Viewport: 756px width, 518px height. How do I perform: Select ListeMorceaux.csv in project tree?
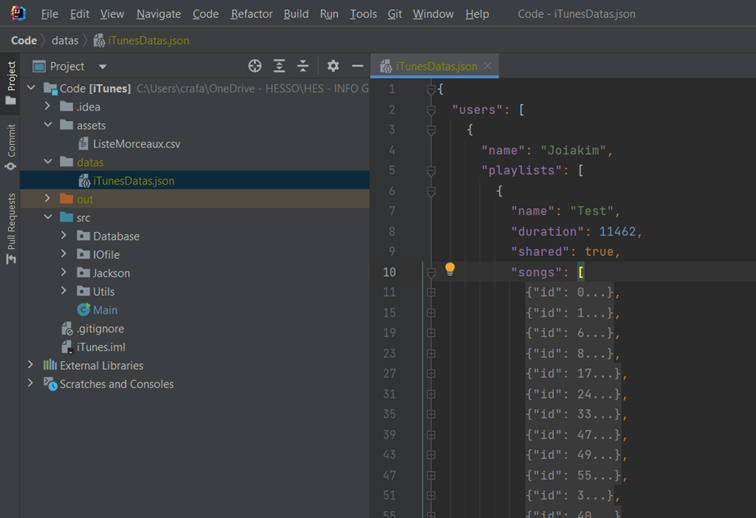point(136,144)
